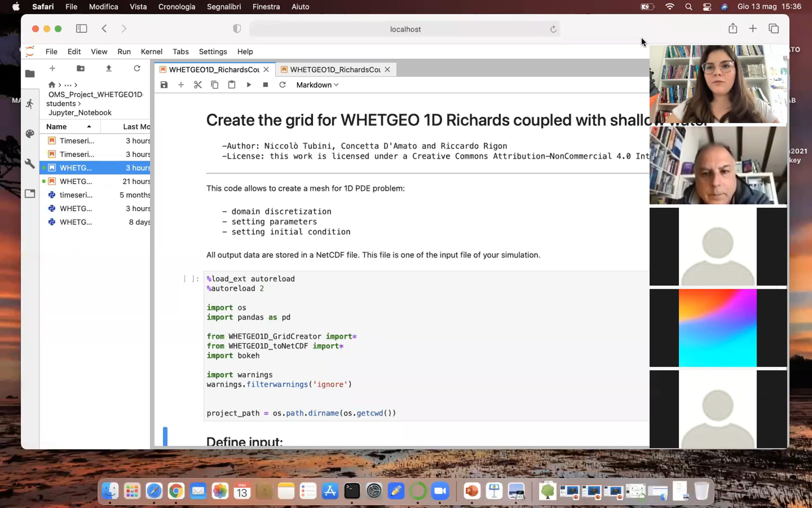The image size is (812, 508).
Task: Interrupt the kernel with the stop icon
Action: pyautogui.click(x=266, y=85)
